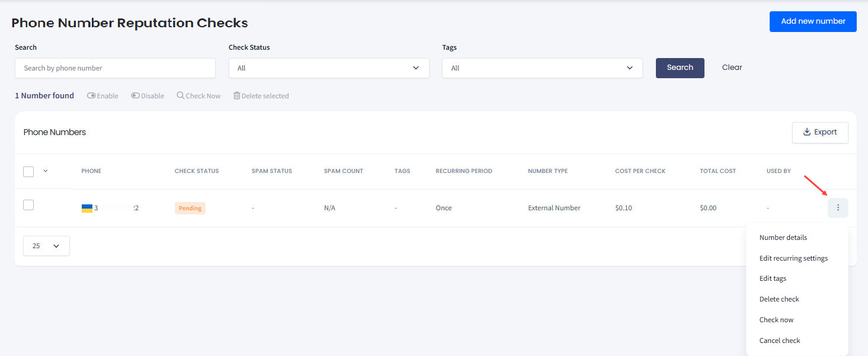Click the Export button
The image size is (868, 356).
pos(820,133)
